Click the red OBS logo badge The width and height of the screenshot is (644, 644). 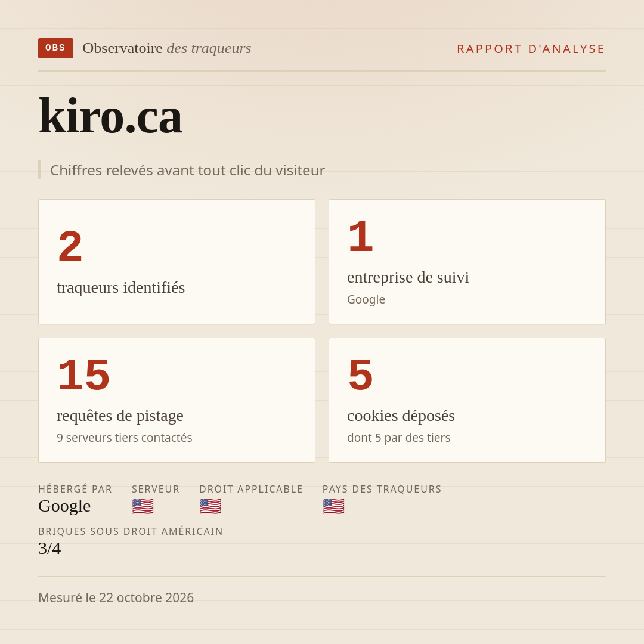tap(56, 48)
